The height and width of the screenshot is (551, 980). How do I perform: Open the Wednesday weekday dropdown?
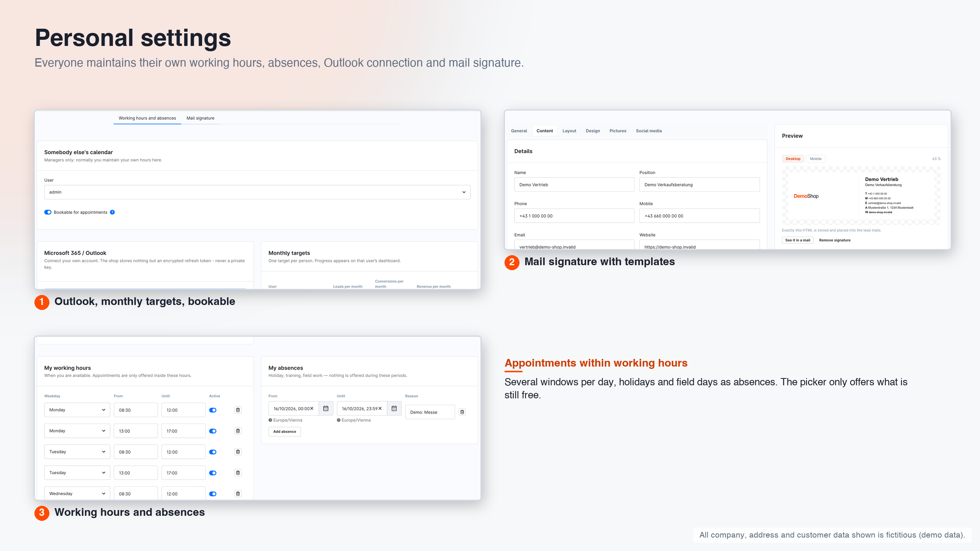click(77, 493)
